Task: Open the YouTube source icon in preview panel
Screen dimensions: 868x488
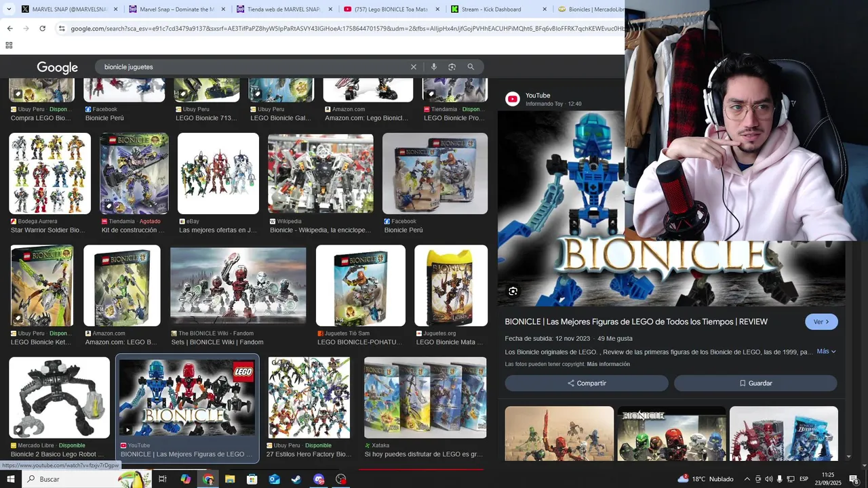Action: point(513,99)
